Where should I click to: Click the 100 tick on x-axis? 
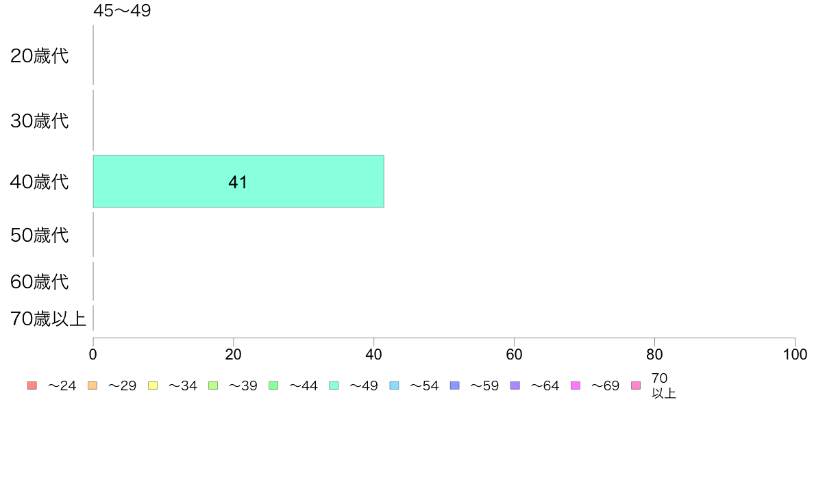(x=795, y=355)
